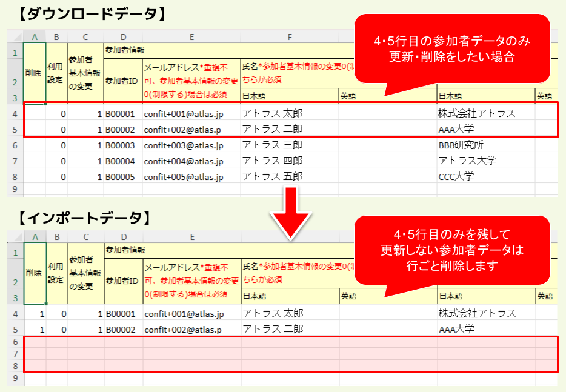Select the confit+004@atlas.jp email cell
Screen dimensions: 566x392
(x=184, y=161)
